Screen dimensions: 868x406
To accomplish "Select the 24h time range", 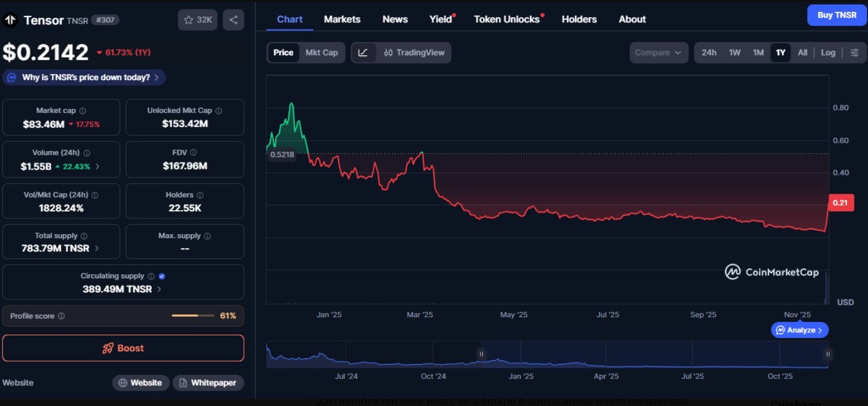I will point(709,52).
